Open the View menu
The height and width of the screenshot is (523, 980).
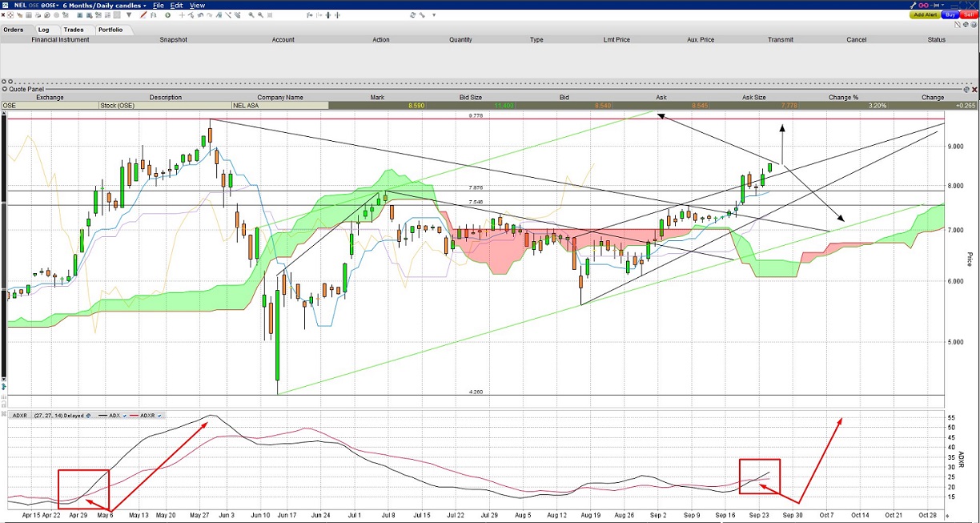point(197,6)
